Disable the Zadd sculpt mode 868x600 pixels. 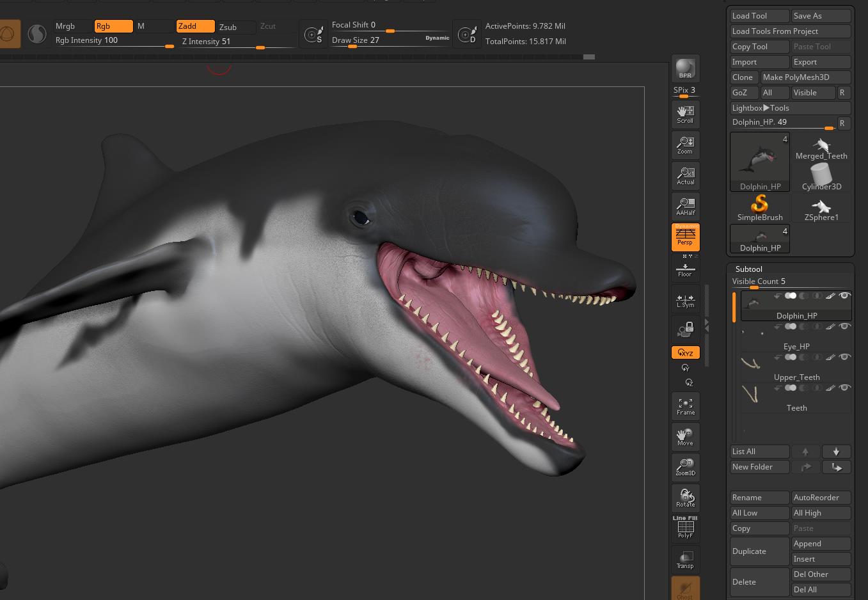pyautogui.click(x=195, y=26)
